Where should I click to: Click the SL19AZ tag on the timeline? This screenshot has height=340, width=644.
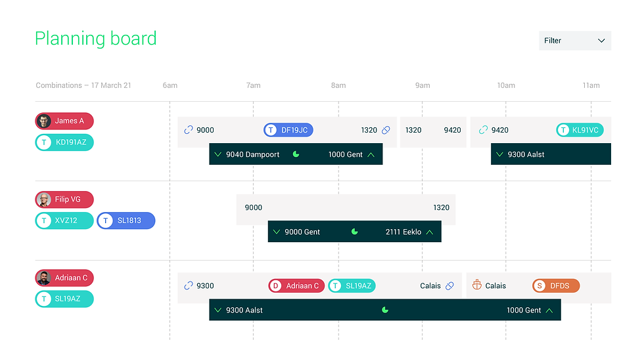[x=352, y=286]
